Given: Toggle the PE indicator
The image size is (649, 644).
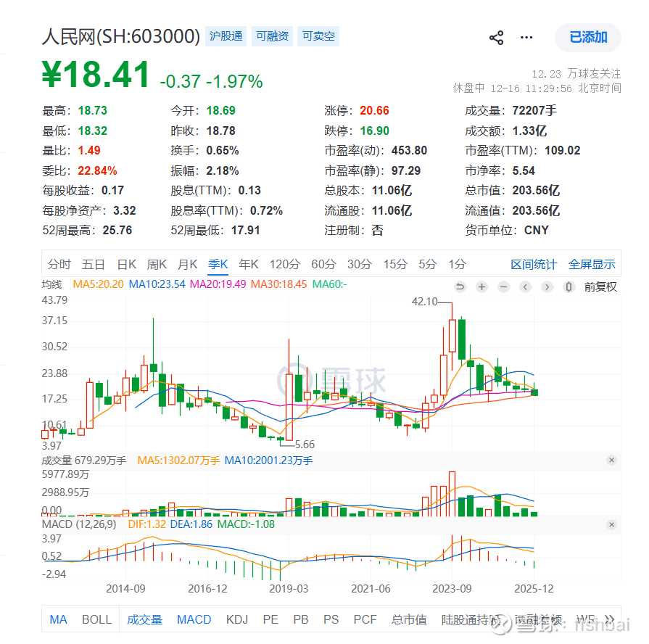Looking at the screenshot, I should click(x=270, y=619).
